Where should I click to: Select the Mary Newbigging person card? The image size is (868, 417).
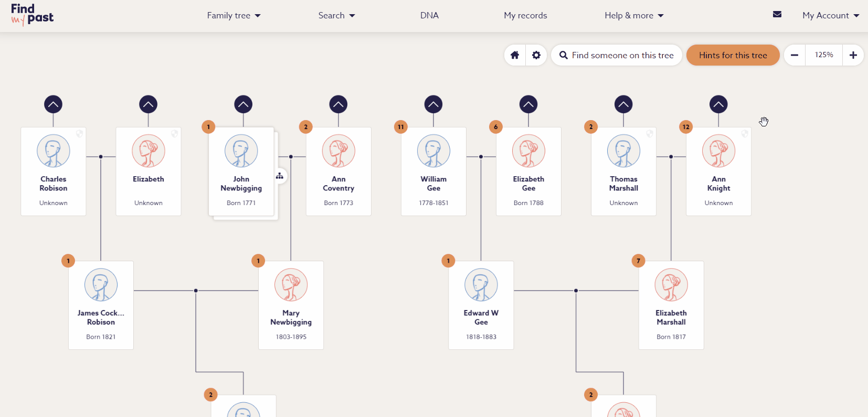(x=291, y=305)
